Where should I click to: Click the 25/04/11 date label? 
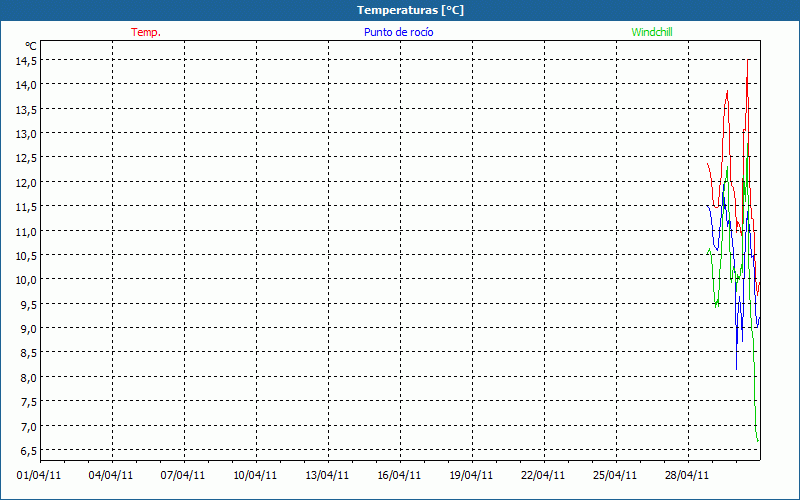pos(615,475)
